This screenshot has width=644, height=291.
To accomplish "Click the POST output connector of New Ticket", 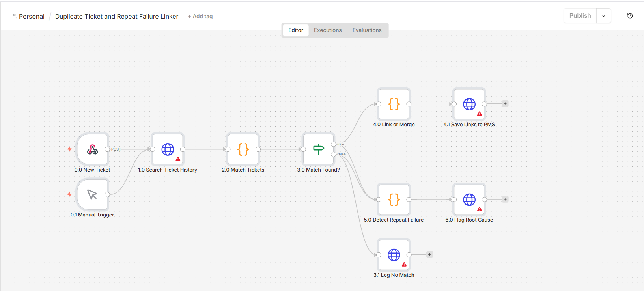I will click(x=107, y=149).
